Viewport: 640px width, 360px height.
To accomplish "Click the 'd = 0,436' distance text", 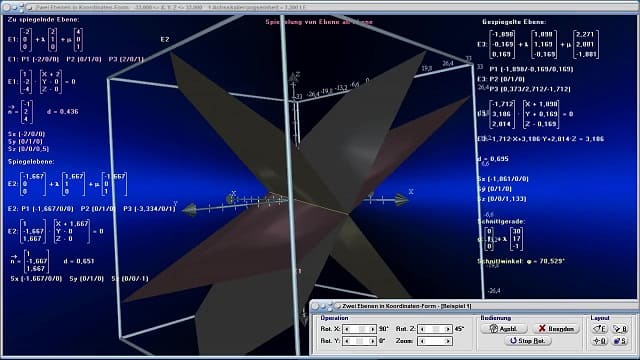I will tap(62, 111).
